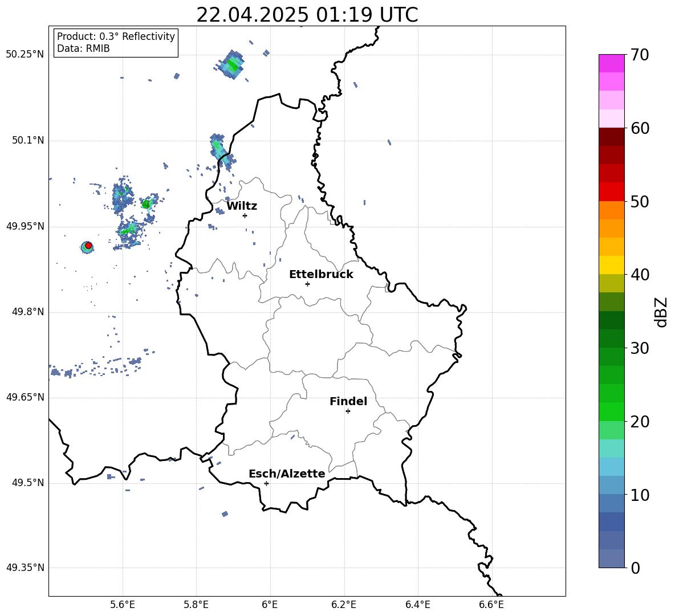Click the 6.6°E longitude label
The width and height of the screenshot is (675, 616).
(x=491, y=605)
